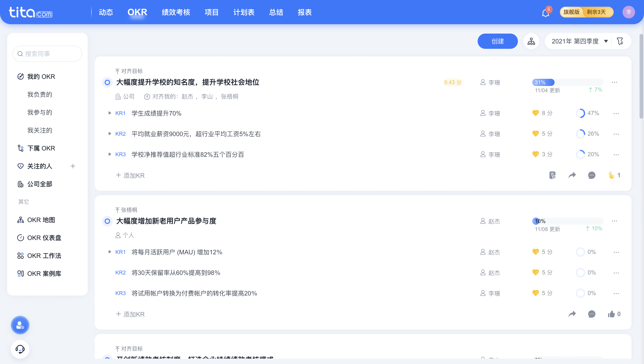Toggle the status circle of 大幅度提升学校的知名度
Image resolution: width=644 pixels, height=364 pixels.
pos(107,82)
